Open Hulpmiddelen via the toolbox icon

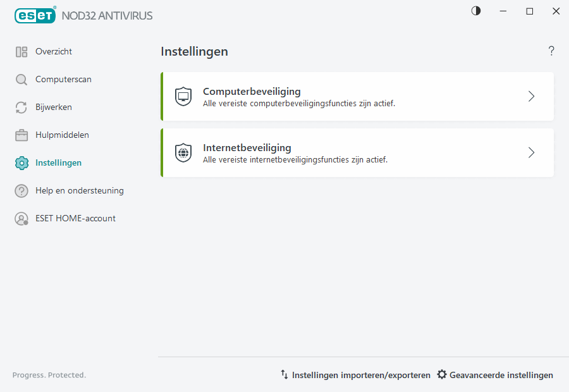pyautogui.click(x=21, y=135)
